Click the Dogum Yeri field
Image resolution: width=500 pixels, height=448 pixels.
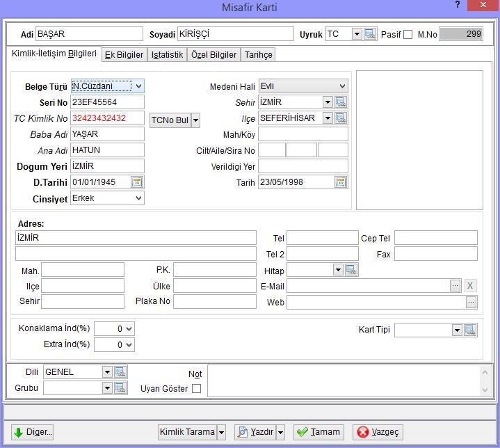coord(107,166)
